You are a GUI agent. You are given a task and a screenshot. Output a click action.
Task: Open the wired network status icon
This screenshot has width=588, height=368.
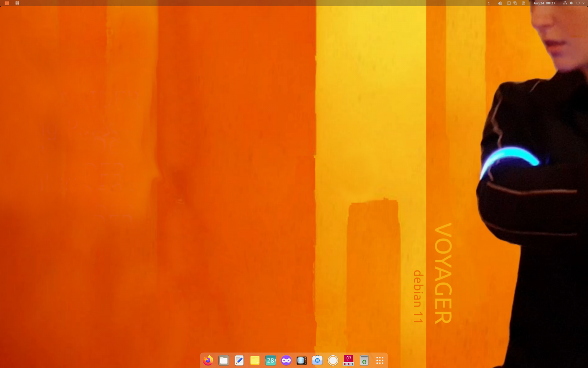(x=565, y=3)
